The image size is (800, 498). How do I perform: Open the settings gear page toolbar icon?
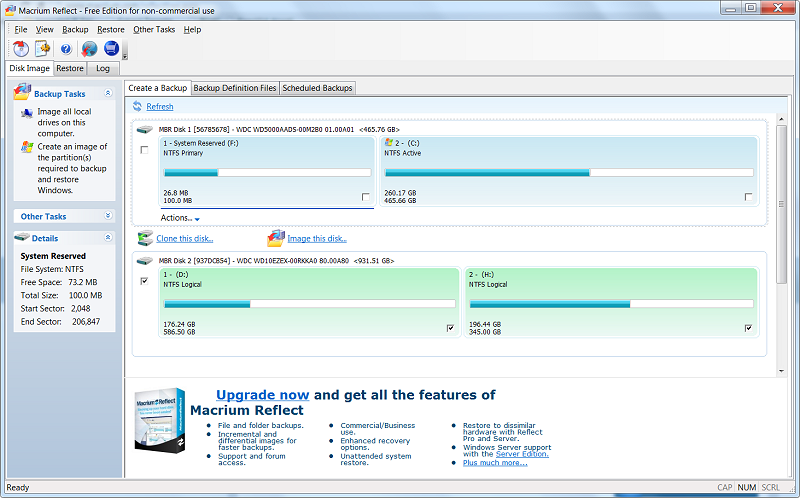[x=43, y=48]
